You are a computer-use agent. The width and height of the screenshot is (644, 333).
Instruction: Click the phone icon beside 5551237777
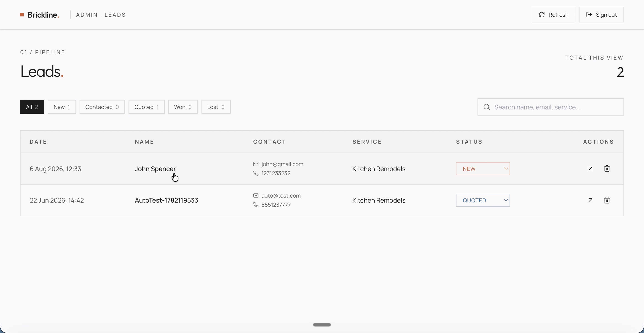click(x=256, y=204)
